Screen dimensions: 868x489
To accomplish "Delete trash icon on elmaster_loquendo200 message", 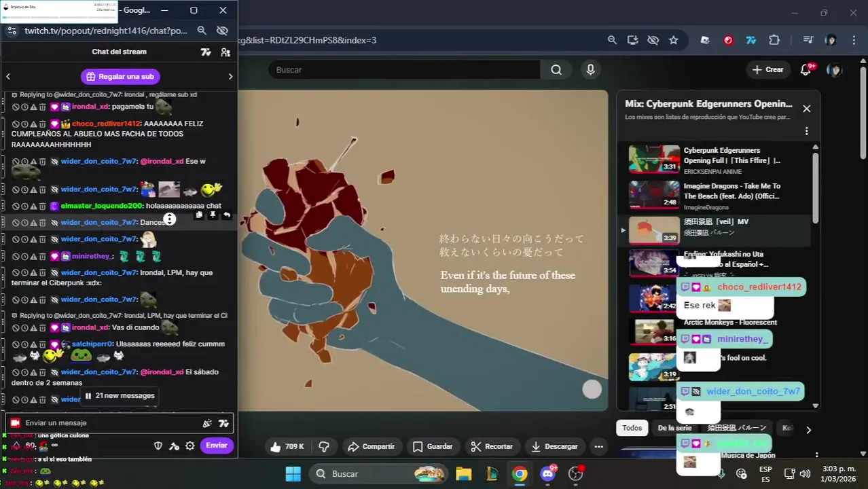I will click(x=42, y=206).
